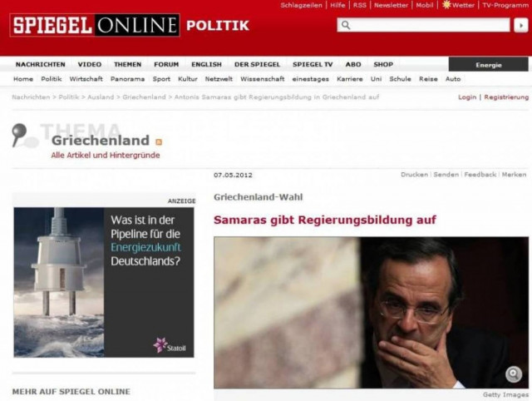Image resolution: width=532 pixels, height=401 pixels.
Task: Open the Nachrichten main menu item
Action: (x=41, y=65)
